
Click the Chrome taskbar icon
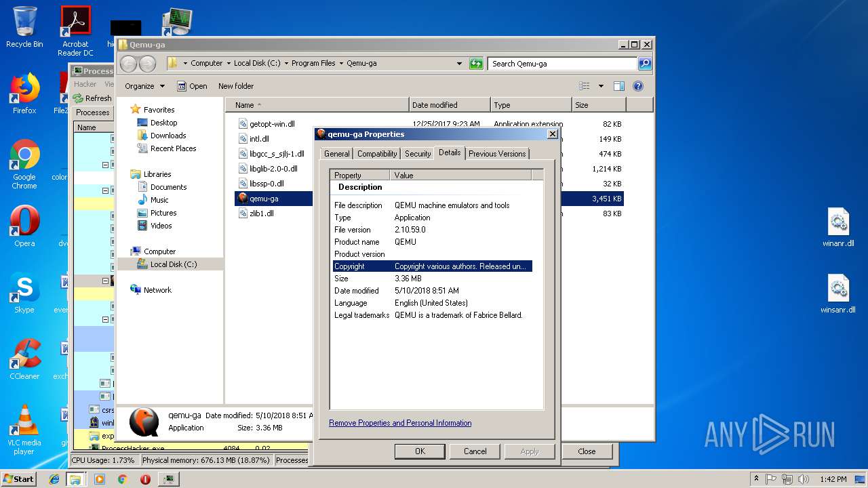point(122,479)
